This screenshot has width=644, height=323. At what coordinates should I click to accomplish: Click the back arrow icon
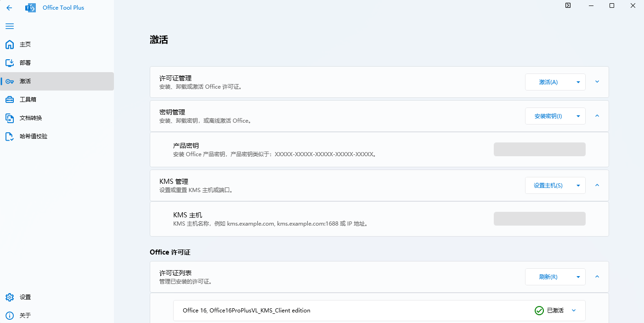coord(9,8)
